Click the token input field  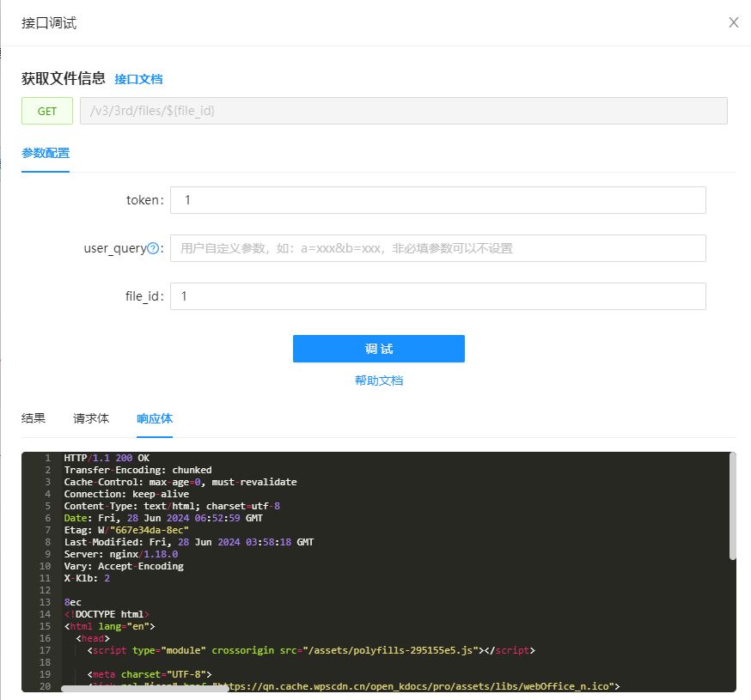click(x=437, y=200)
